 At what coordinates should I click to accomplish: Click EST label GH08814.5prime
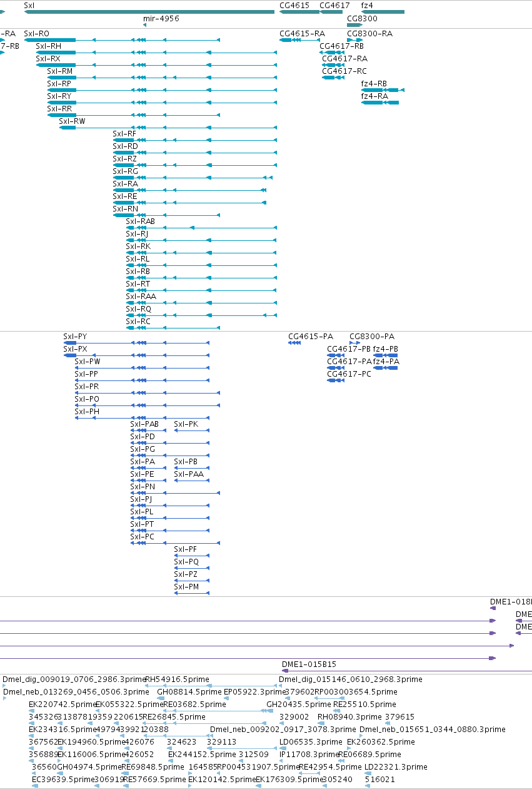point(189,692)
